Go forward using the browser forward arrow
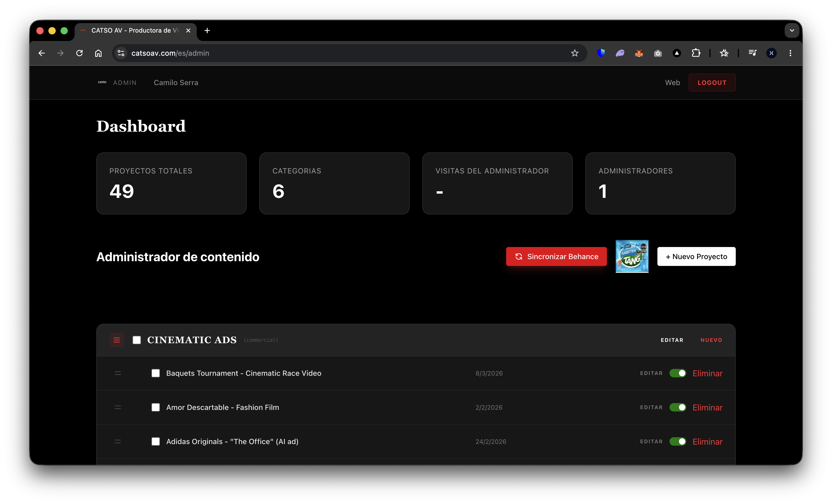Screen dimensions: 832x504 [x=60, y=53]
